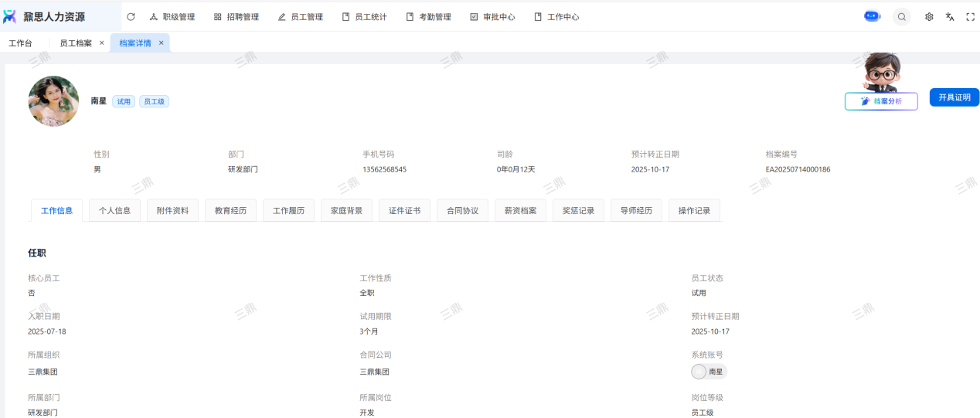Click the refresh icon in top bar
This screenshot has width=980, height=418.
click(131, 16)
